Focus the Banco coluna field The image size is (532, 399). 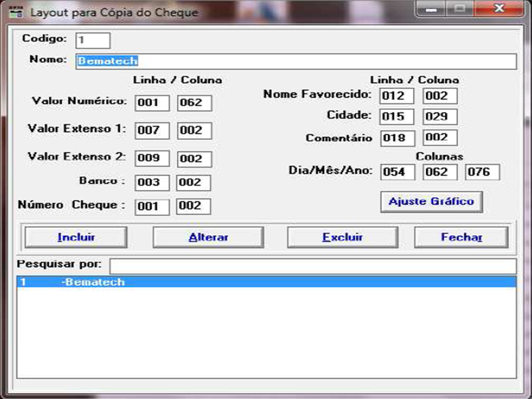193,183
